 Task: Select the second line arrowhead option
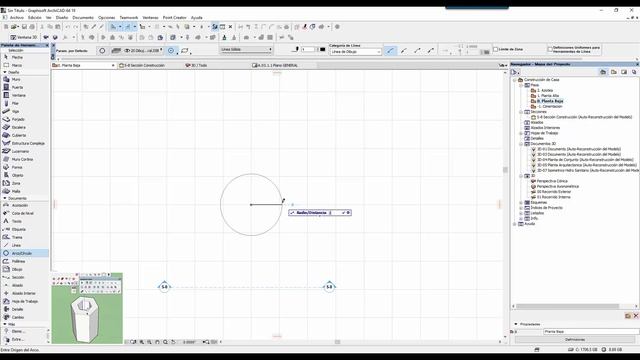point(404,51)
